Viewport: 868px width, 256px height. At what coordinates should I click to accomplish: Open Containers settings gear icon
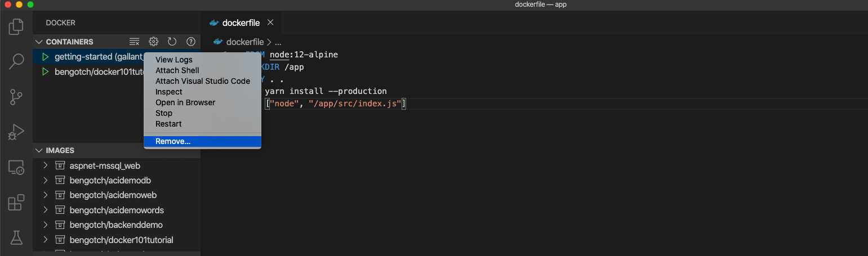click(153, 42)
